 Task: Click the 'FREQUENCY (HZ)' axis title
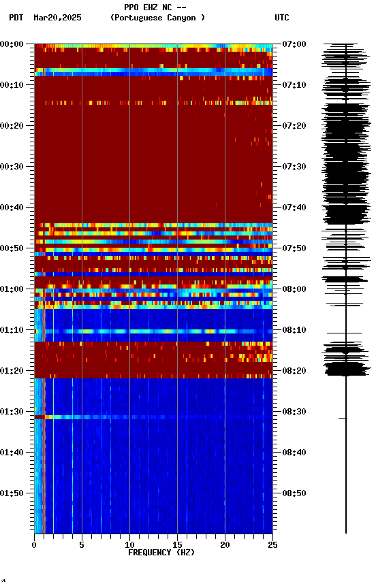tap(161, 553)
